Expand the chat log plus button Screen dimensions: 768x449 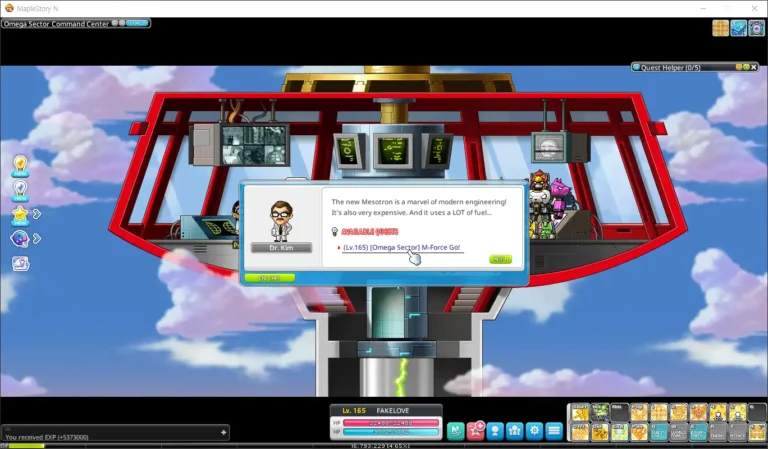click(223, 432)
